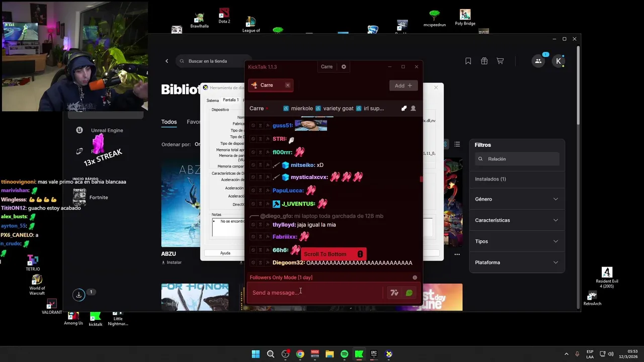The width and height of the screenshot is (644, 362).
Task: Open Kick emote picker green icon
Action: coord(409,293)
